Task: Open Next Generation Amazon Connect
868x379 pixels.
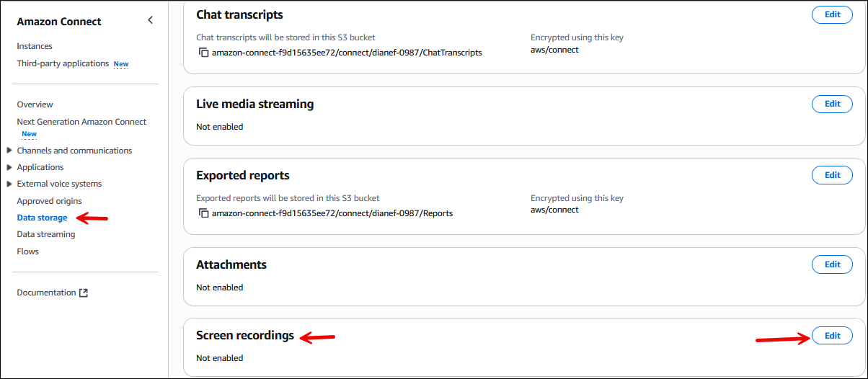Action: pyautogui.click(x=81, y=122)
